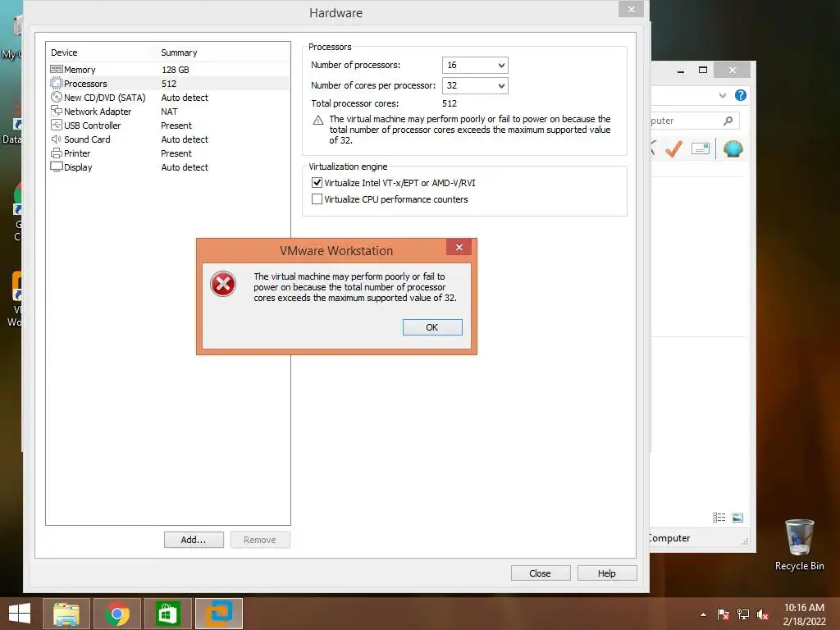Expand ribbon chevron in background window
Viewport: 840px width, 630px height.
coord(722,95)
